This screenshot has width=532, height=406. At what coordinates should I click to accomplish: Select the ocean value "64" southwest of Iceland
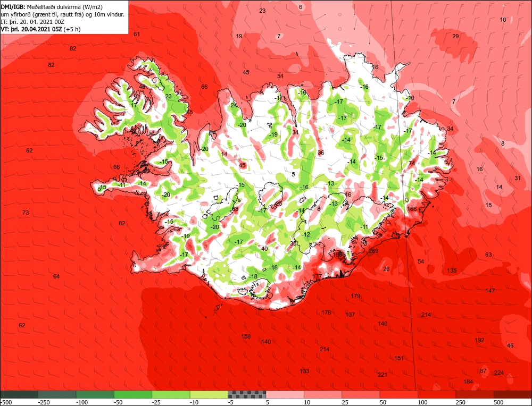point(56,276)
